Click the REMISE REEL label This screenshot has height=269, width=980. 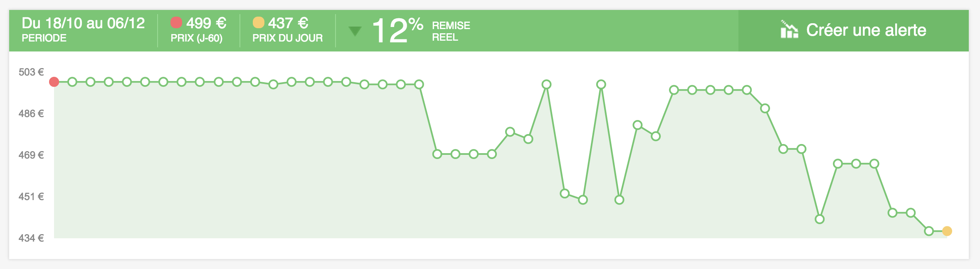click(451, 31)
